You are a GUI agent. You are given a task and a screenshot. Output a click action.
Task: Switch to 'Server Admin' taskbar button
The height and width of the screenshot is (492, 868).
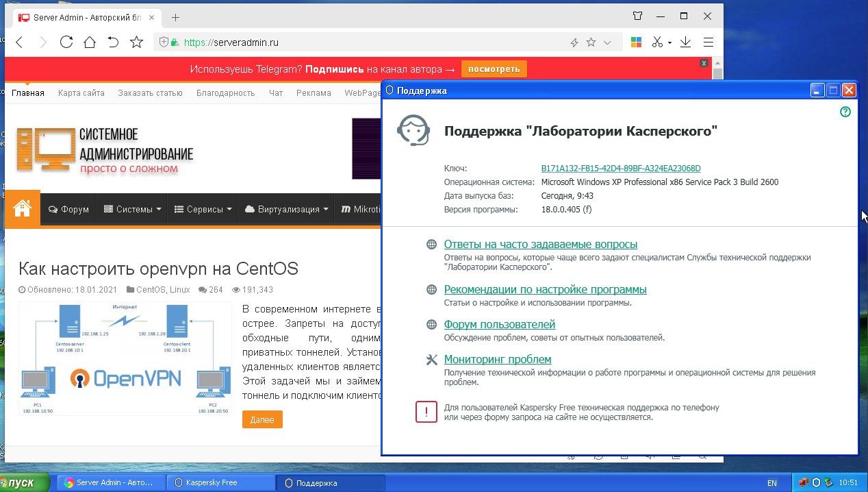pos(111,482)
